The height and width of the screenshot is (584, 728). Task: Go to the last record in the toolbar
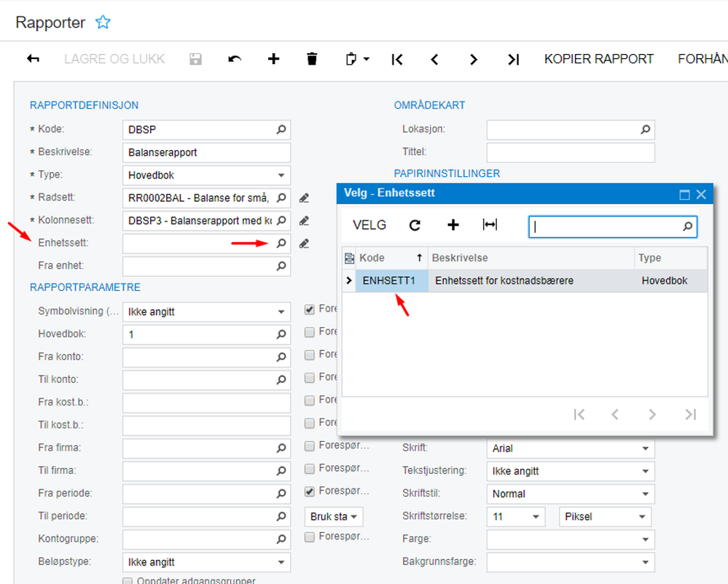513,60
